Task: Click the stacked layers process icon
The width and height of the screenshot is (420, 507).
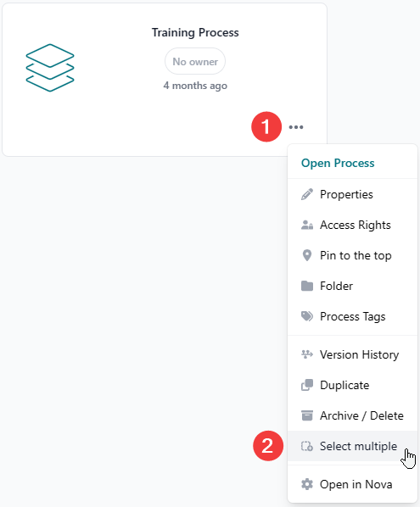Action: coord(50,68)
